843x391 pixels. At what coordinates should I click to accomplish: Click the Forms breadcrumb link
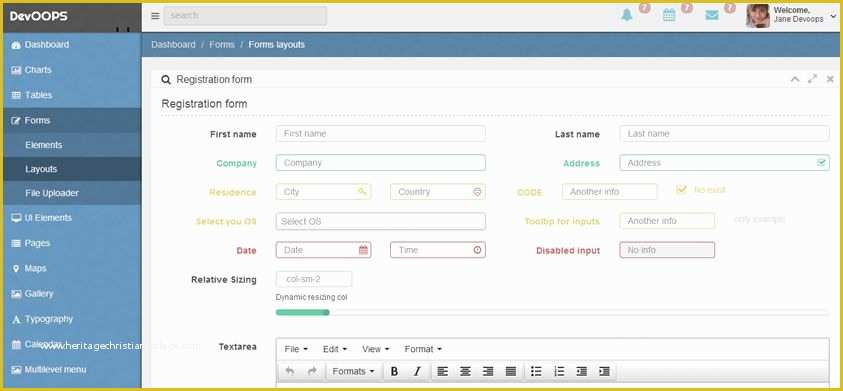tap(222, 45)
